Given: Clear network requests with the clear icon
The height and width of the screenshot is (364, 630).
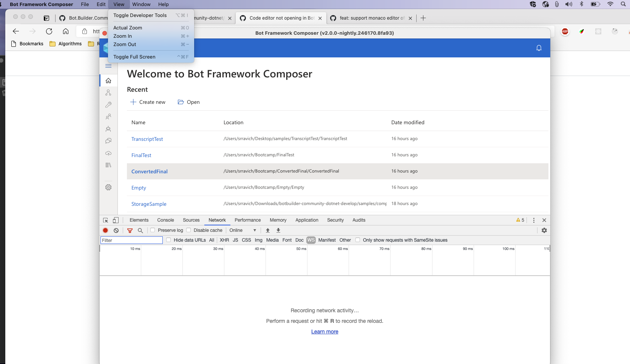Looking at the screenshot, I should click(x=116, y=230).
